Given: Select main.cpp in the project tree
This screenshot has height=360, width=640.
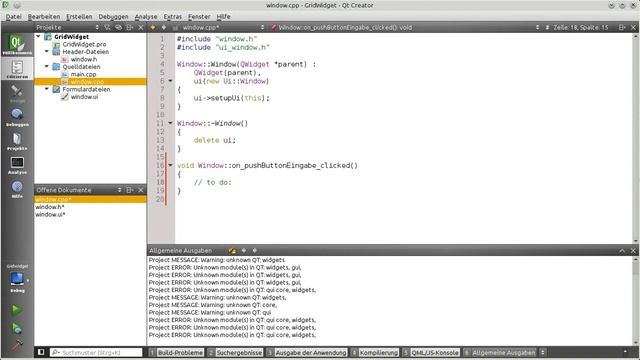Looking at the screenshot, I should click(83, 74).
